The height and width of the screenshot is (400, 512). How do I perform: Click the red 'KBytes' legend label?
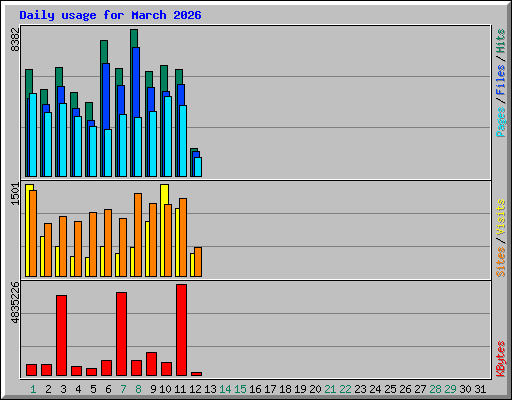(501, 359)
